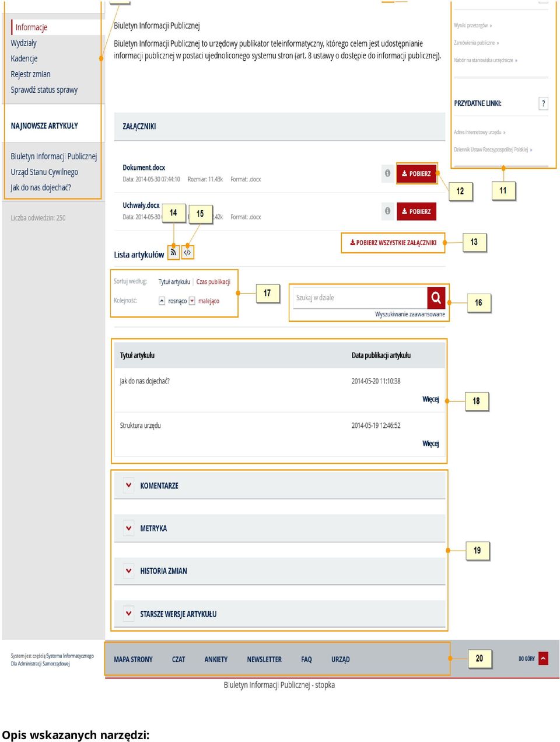Click Więcej for Jak do nas dojechać?
The height and width of the screenshot is (742, 560).
coord(430,399)
